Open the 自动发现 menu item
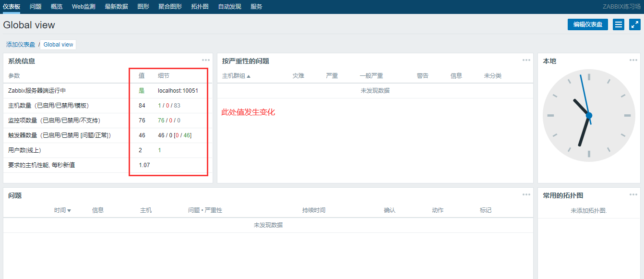Viewport: 644px width, 279px height. coord(229,7)
